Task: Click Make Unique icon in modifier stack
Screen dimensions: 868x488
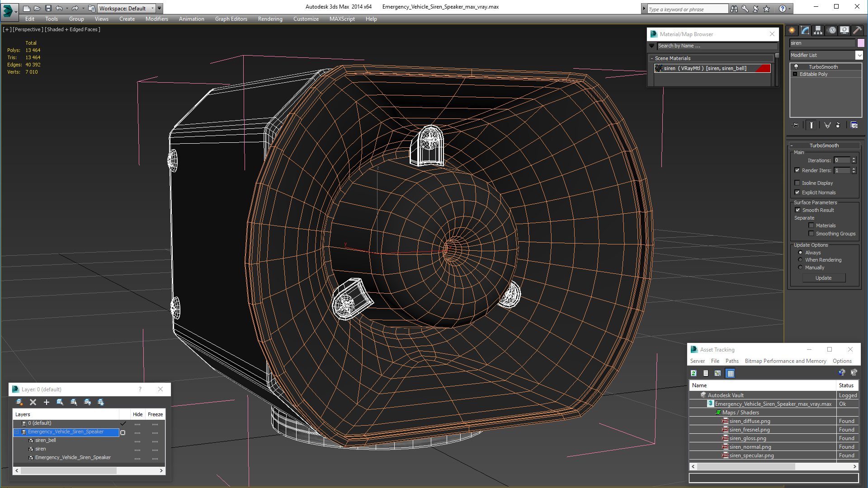Action: point(827,125)
